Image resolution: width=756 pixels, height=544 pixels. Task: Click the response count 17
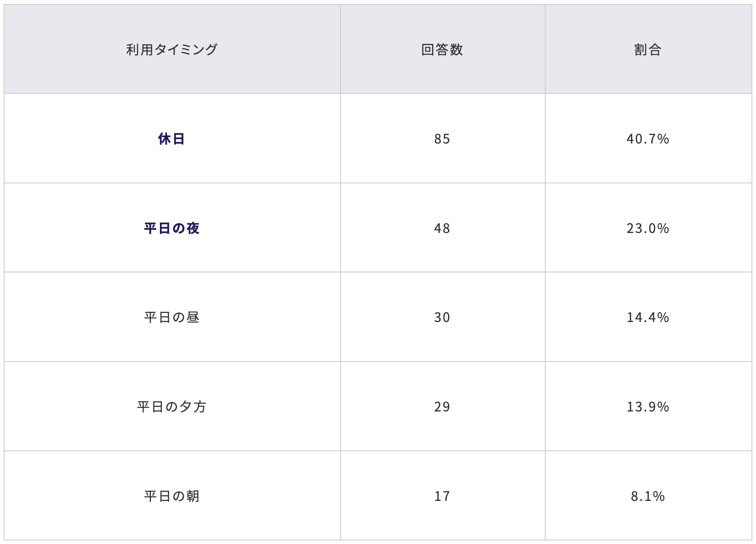click(x=442, y=496)
